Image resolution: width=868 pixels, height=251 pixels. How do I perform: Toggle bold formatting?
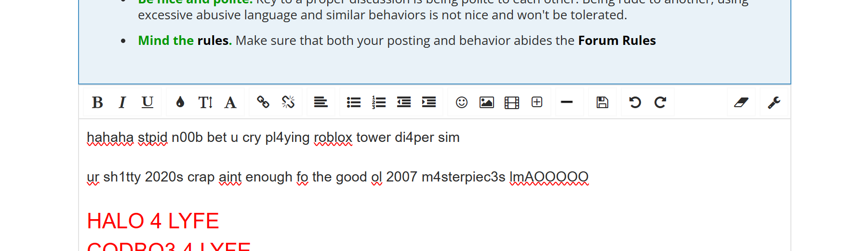click(x=97, y=102)
